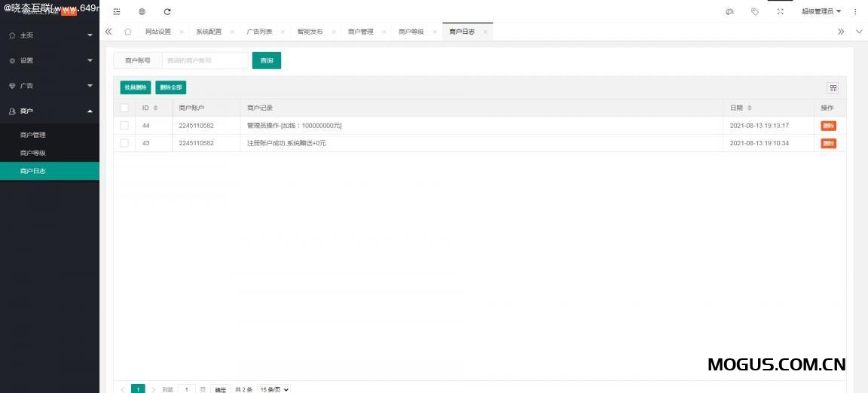Select the checkbox for row ID 44
Screen dimensions: 868x393
(x=124, y=125)
